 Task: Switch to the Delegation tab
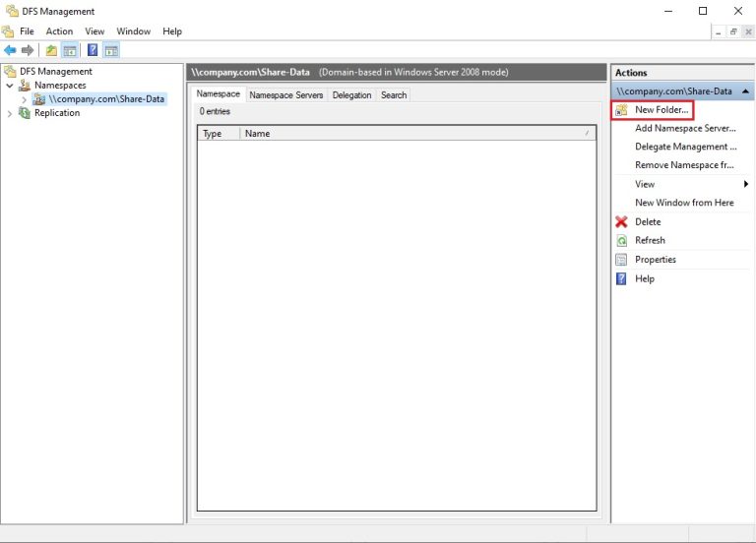point(351,95)
